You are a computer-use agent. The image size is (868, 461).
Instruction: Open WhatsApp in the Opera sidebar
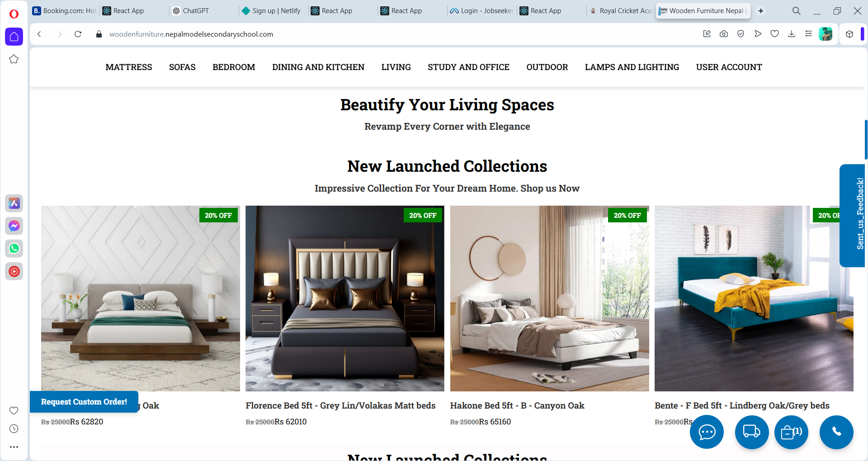[14, 249]
